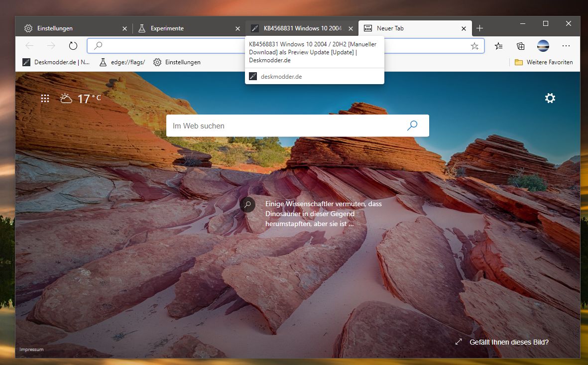Switch to the KB4568831 Windows 10 2004 tab
This screenshot has width=588, height=365.
[x=302, y=28]
